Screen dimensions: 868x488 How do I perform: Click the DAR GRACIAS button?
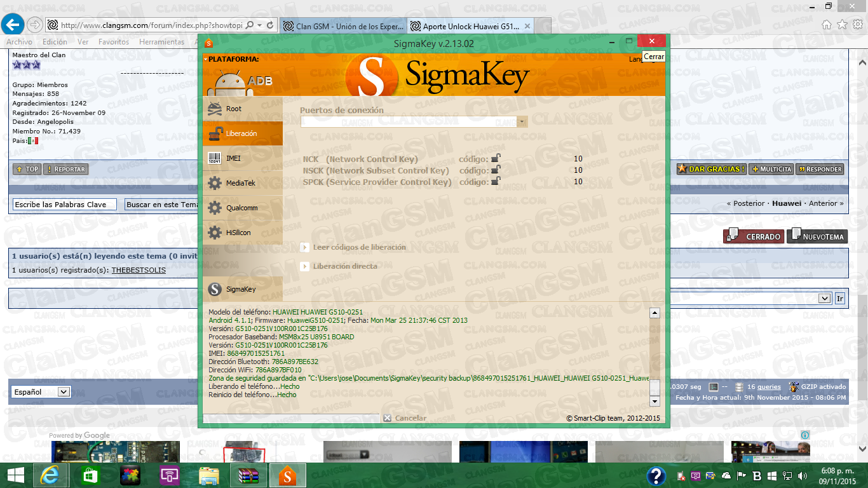coord(711,169)
